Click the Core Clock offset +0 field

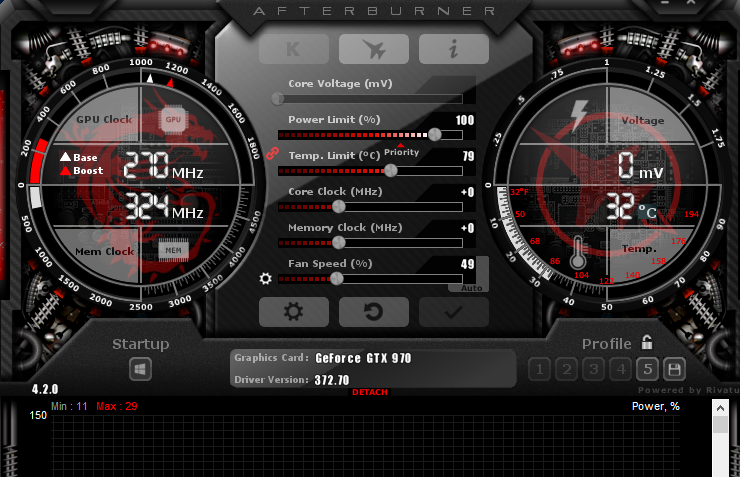[x=467, y=192]
